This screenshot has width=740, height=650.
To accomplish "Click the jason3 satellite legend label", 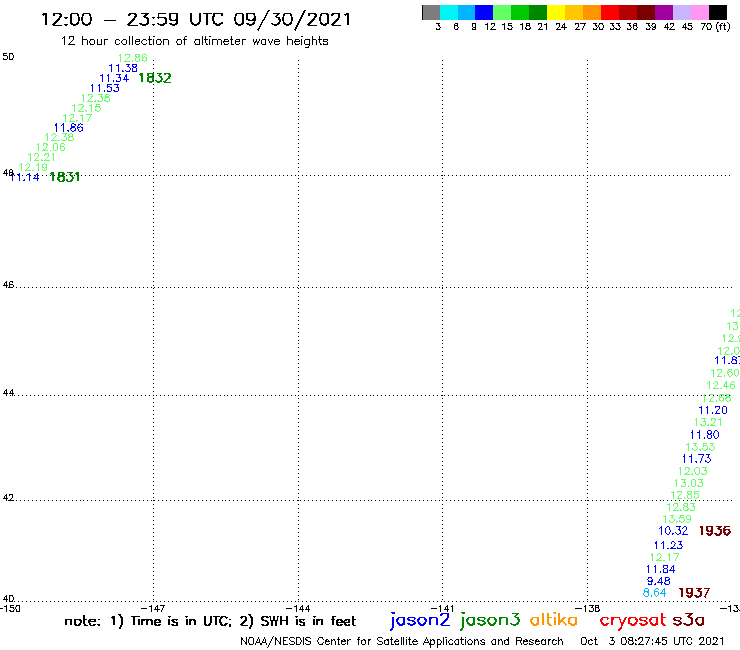I will tap(490, 620).
